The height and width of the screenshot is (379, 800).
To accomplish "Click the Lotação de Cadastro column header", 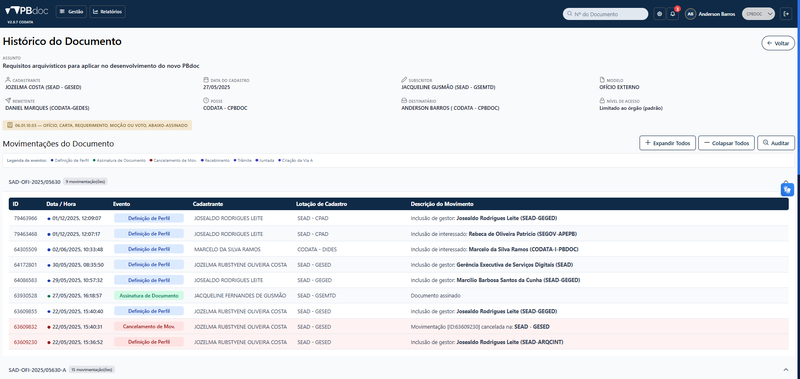I will [321, 204].
